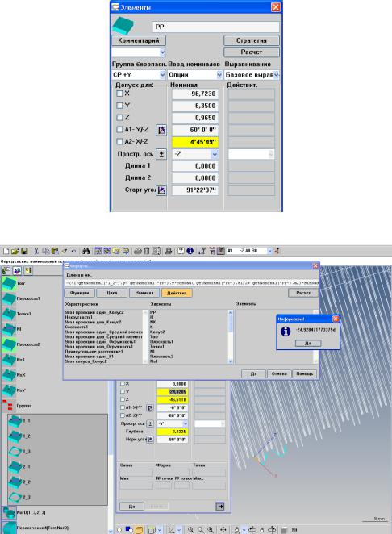Tick the Z checkbox beside -46,6110

coord(123,399)
